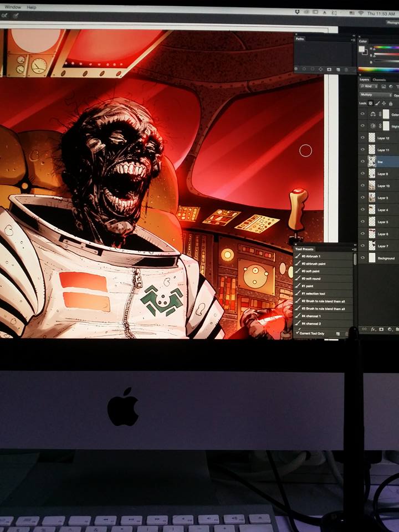Screen dimensions: 399x532
Task: Choose the #1 selection tool preset
Action: pyautogui.click(x=323, y=294)
